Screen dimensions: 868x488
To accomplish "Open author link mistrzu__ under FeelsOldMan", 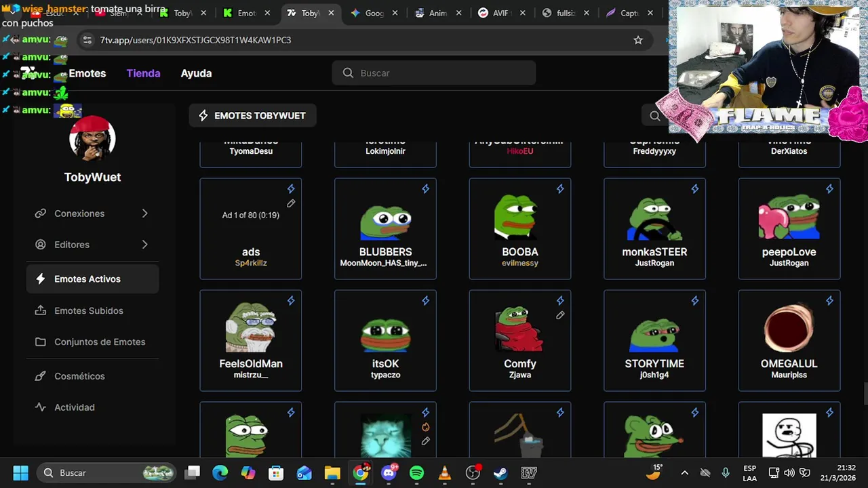I will [251, 375].
